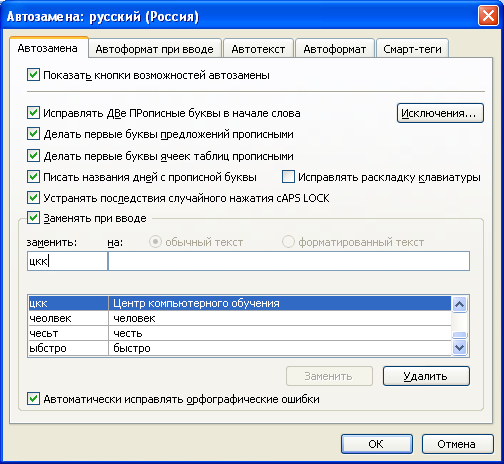The height and width of the screenshot is (464, 504).
Task: Open the Автотекст tab
Action: (258, 49)
